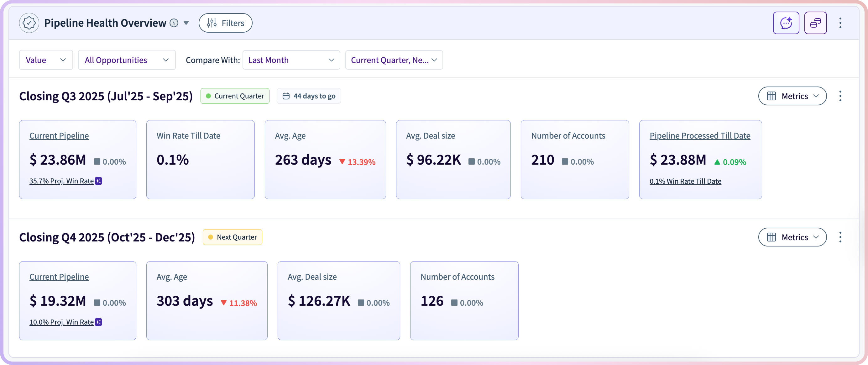Open Q3 2025 section three-dot menu

point(840,96)
